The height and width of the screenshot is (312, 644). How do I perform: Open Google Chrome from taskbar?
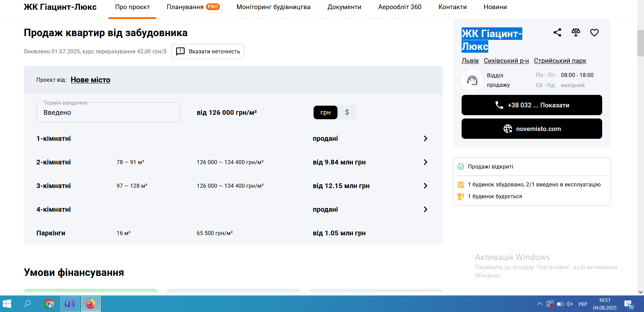[49, 304]
